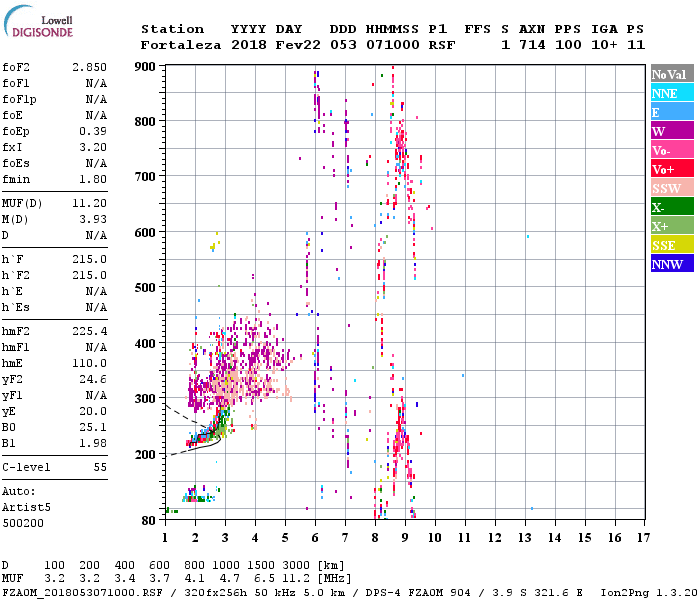Click the cyan echo near 13 MHz at 600 km

(528, 236)
